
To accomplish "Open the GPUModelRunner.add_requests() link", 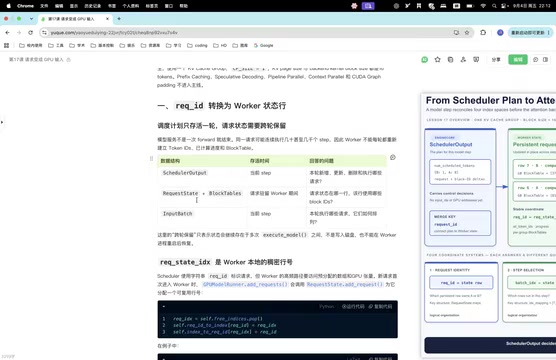I will pos(245,284).
